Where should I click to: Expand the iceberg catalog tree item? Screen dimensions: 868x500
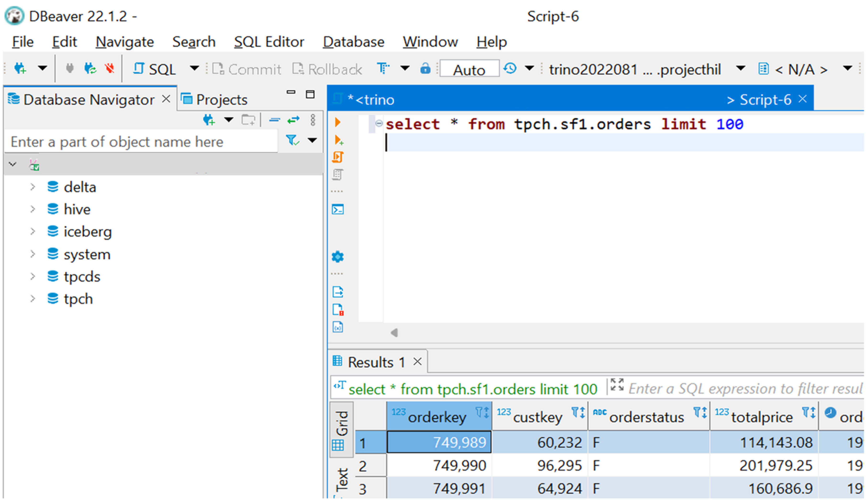click(x=33, y=231)
